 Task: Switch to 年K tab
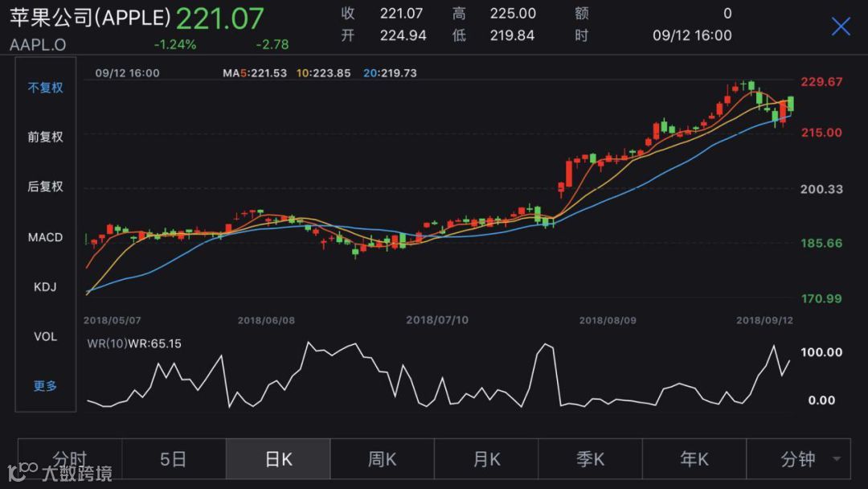pos(694,458)
